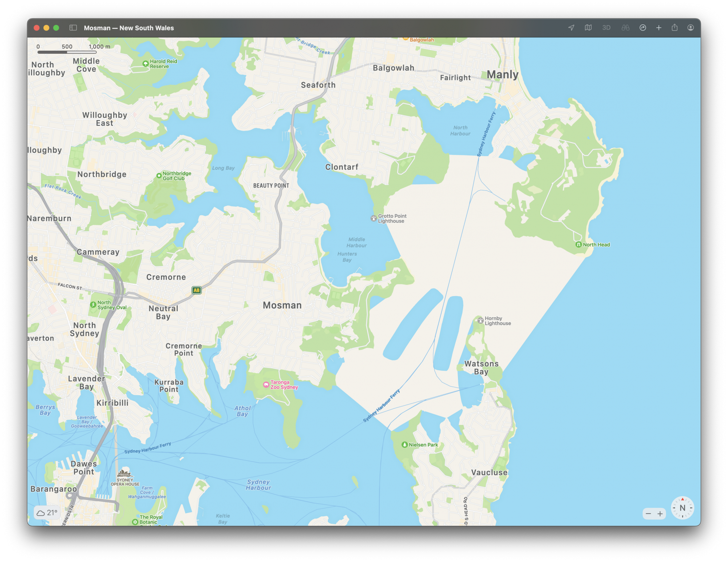Click the Manly suburb label

502,75
